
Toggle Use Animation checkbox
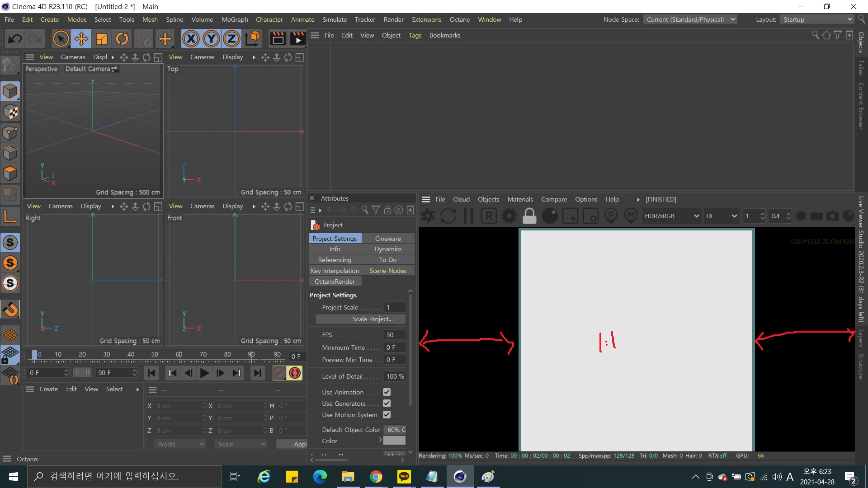386,392
